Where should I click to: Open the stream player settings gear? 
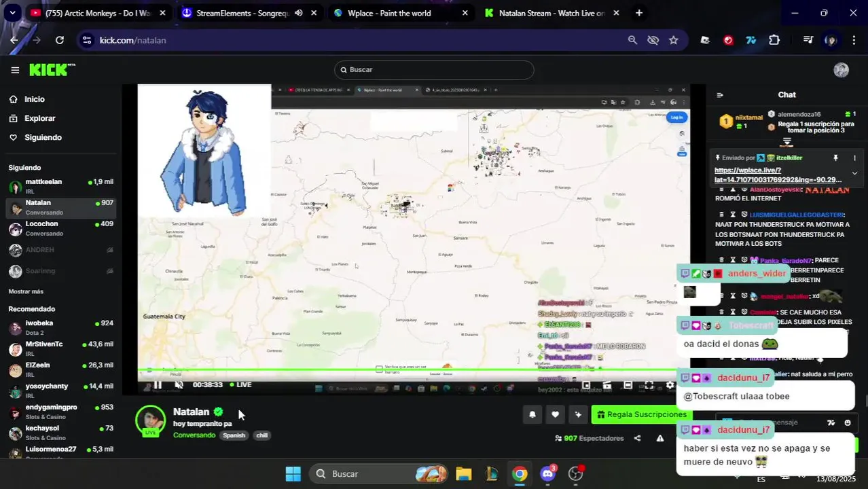point(670,385)
